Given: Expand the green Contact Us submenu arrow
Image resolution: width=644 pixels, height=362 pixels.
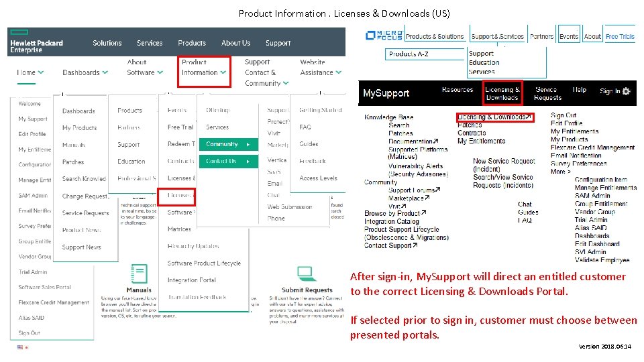Looking at the screenshot, I should coord(248,162).
